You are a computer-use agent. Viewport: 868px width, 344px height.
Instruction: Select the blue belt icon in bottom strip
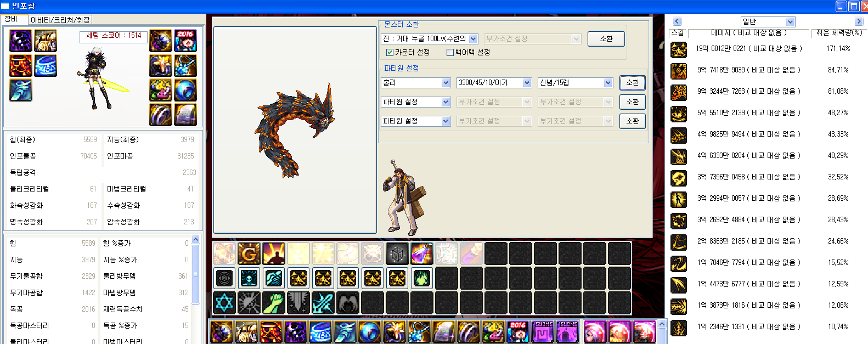coord(320,332)
